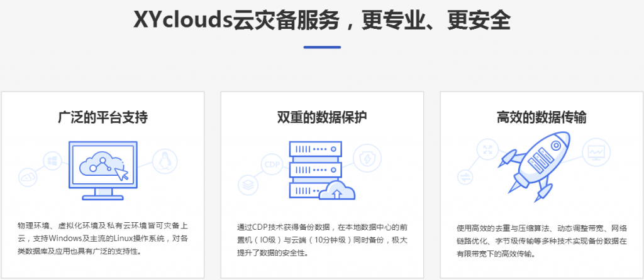Click the mouse cursor icon on monitor
This screenshot has height=280, width=644.
(x=121, y=173)
